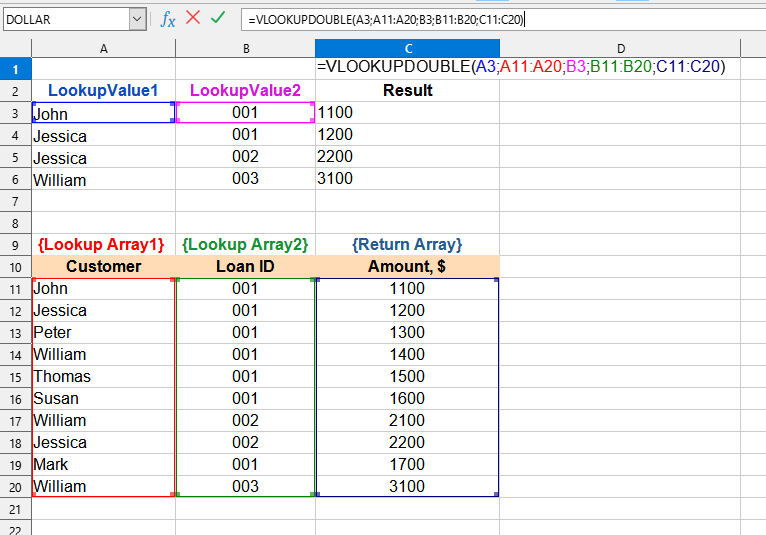Click the Name Box showing DOLLAR
The height and width of the screenshot is (535, 766).
coord(65,19)
